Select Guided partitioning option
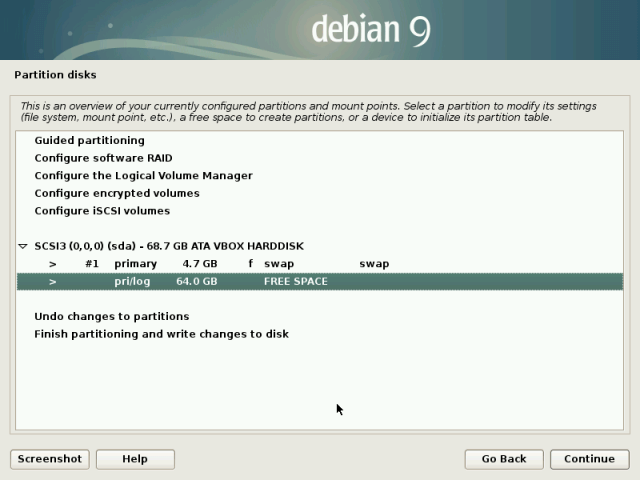This screenshot has height=480, width=640. click(89, 140)
